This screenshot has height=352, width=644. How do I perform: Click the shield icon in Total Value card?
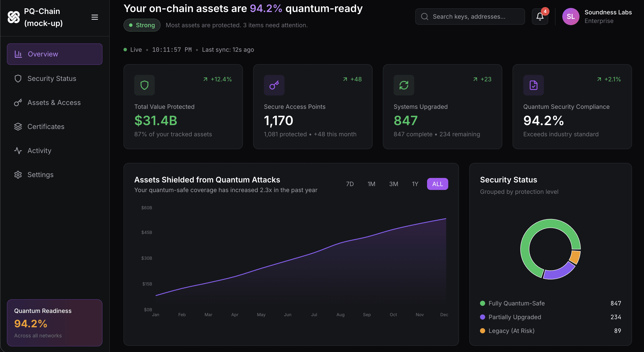point(144,85)
